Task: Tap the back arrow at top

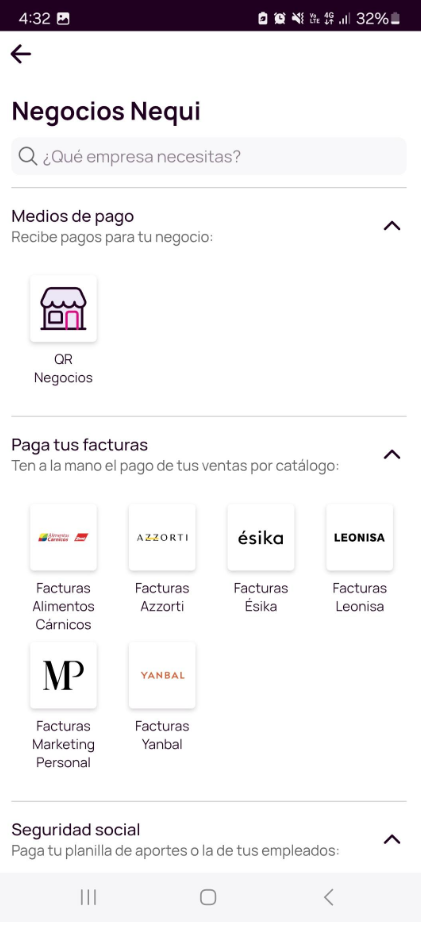Action: point(21,54)
